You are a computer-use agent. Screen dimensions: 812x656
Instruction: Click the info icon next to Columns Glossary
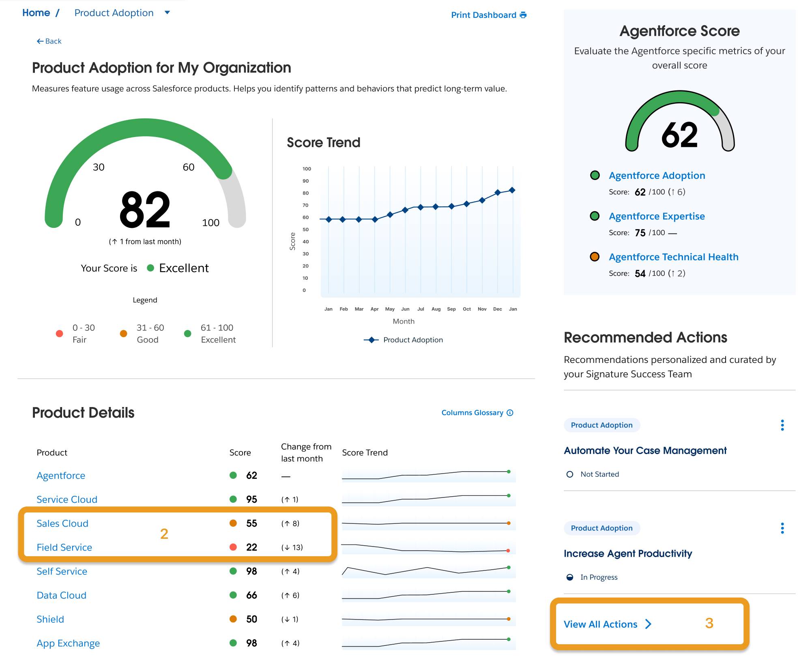(510, 412)
